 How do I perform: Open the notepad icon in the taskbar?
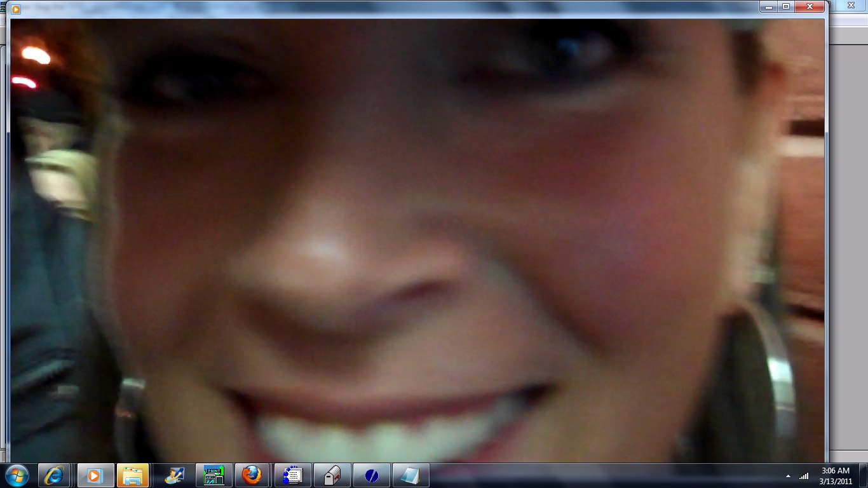(410, 475)
